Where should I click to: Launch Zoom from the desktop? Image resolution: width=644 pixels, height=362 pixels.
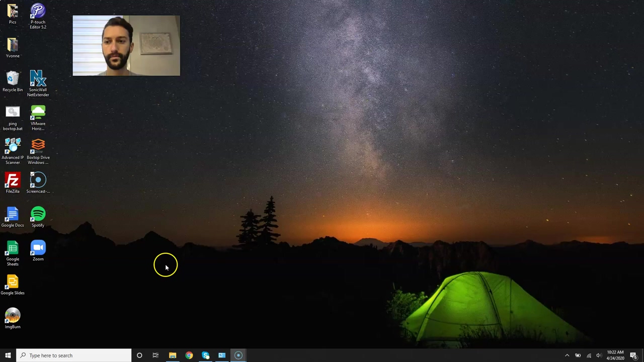[38, 250]
